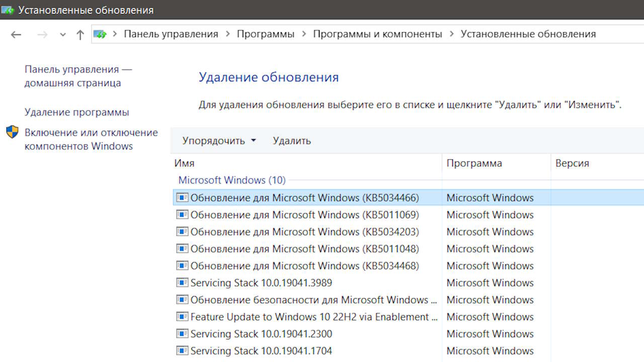The image size is (644, 362).
Task: Click the up one level arrow
Action: (80, 34)
